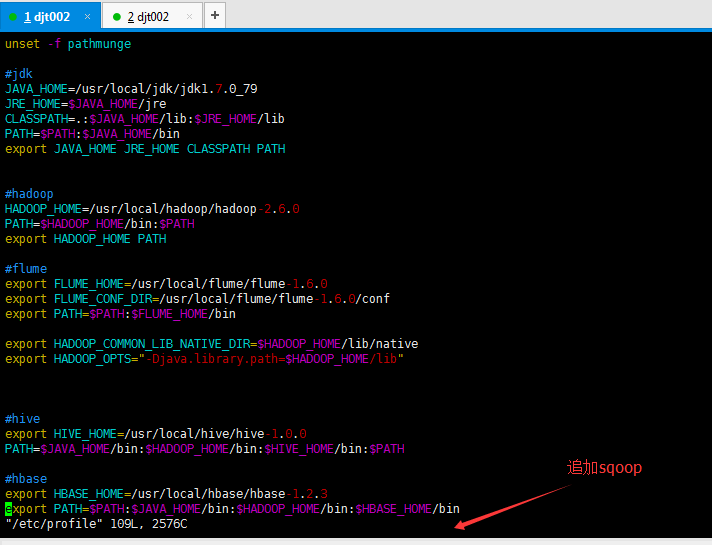Click the '#jdk' comment line
Image resolution: width=712 pixels, height=545 pixels.
(x=19, y=74)
